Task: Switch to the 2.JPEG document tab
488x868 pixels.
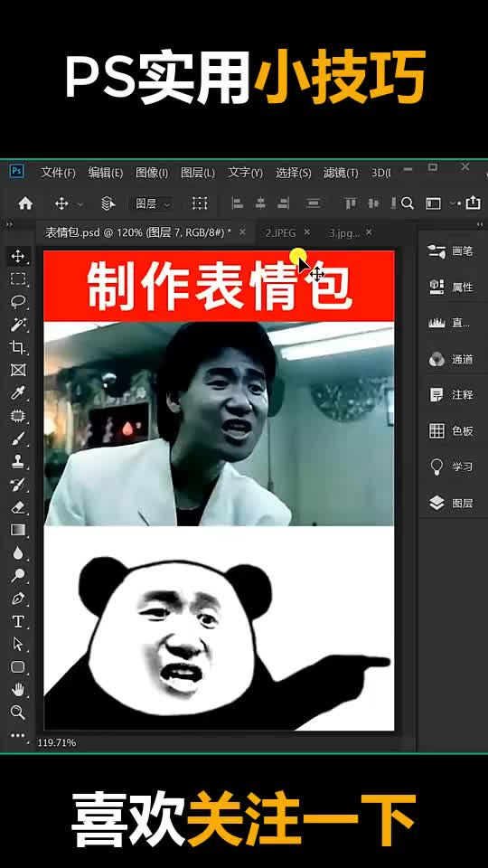Action: coord(280,232)
